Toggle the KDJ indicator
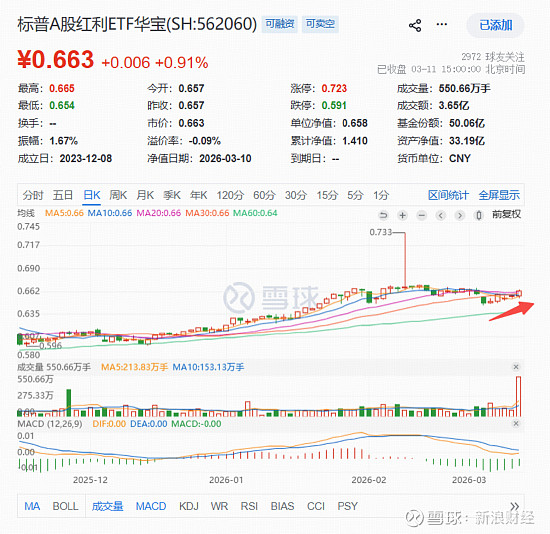 (189, 506)
